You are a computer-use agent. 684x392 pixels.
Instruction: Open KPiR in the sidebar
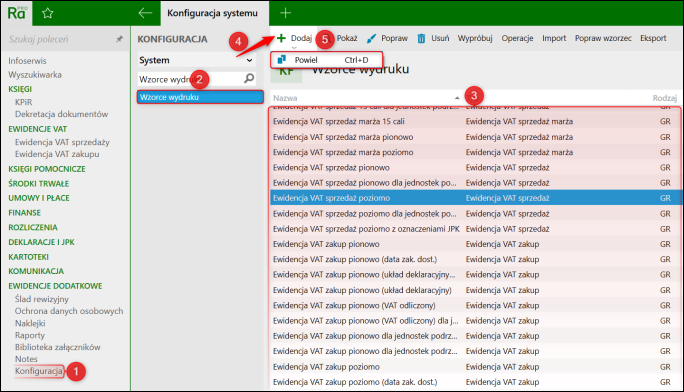pyautogui.click(x=24, y=102)
